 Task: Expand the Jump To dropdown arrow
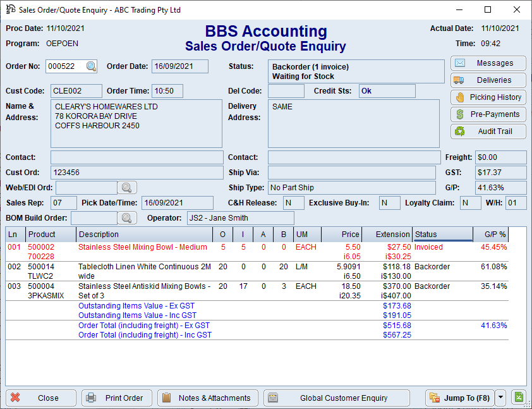coord(501,398)
